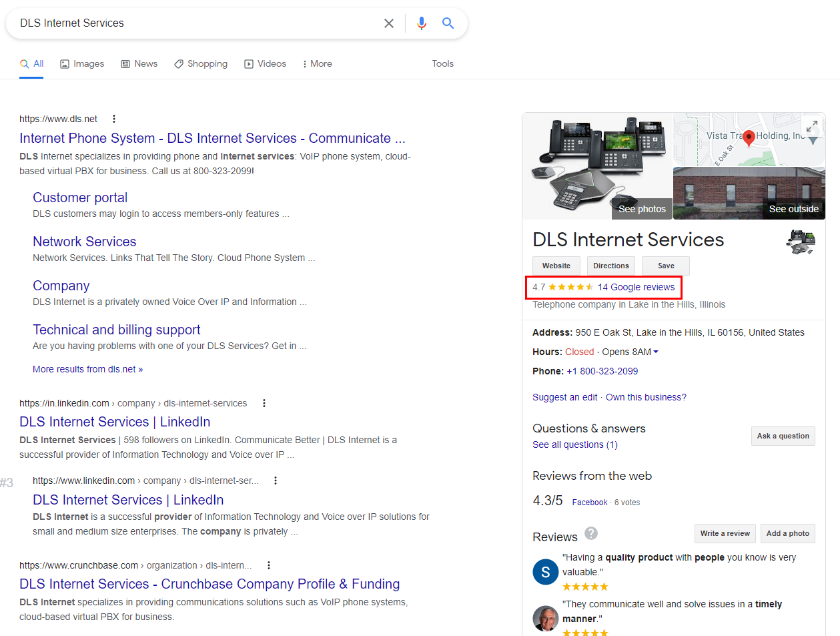This screenshot has height=636, width=840.
Task: Click the Save button in business panel
Action: click(666, 266)
